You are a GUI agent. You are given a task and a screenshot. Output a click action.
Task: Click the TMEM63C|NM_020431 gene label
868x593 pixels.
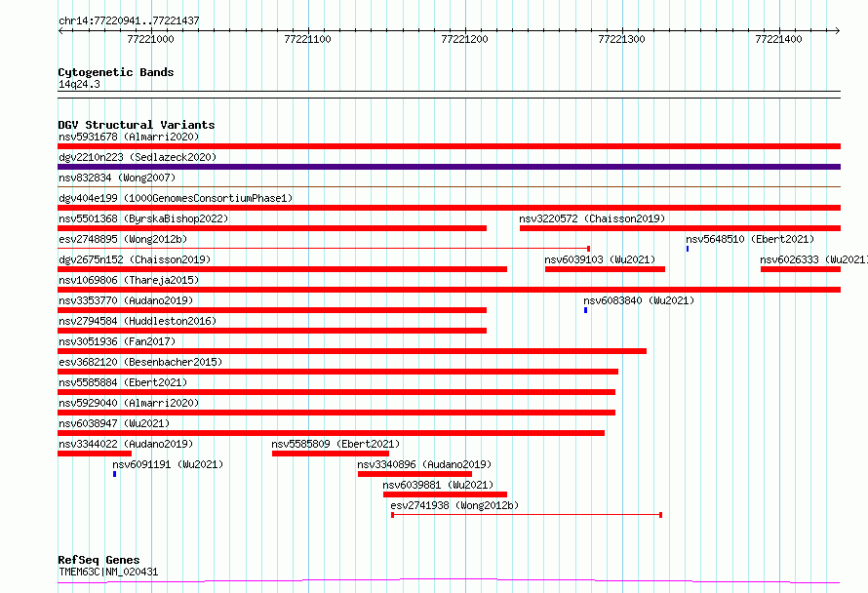(108, 572)
